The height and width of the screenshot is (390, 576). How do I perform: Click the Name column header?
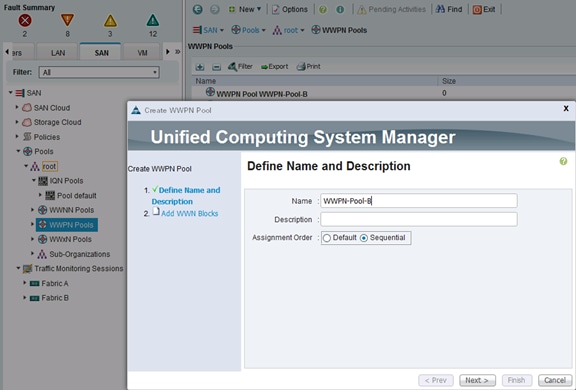(205, 81)
